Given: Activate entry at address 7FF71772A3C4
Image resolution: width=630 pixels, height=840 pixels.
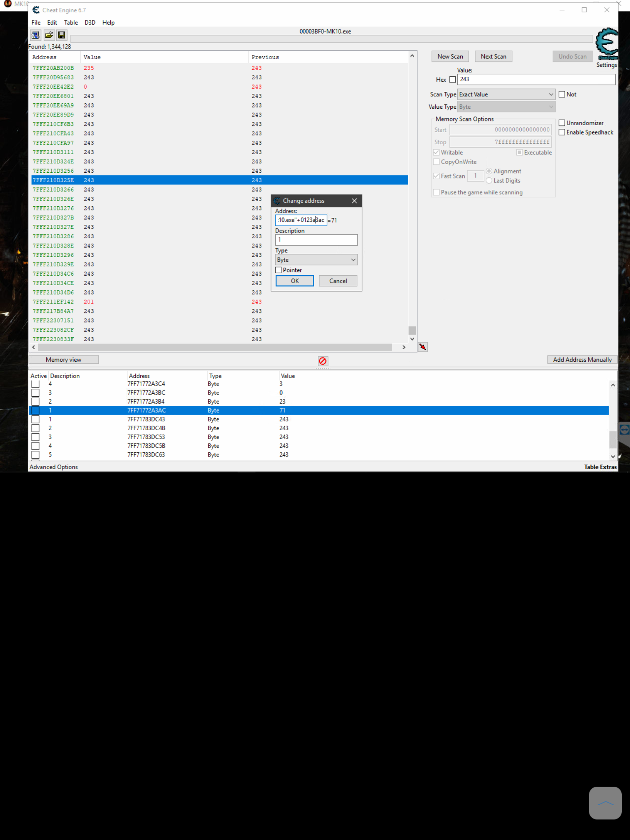Looking at the screenshot, I should 36,384.
